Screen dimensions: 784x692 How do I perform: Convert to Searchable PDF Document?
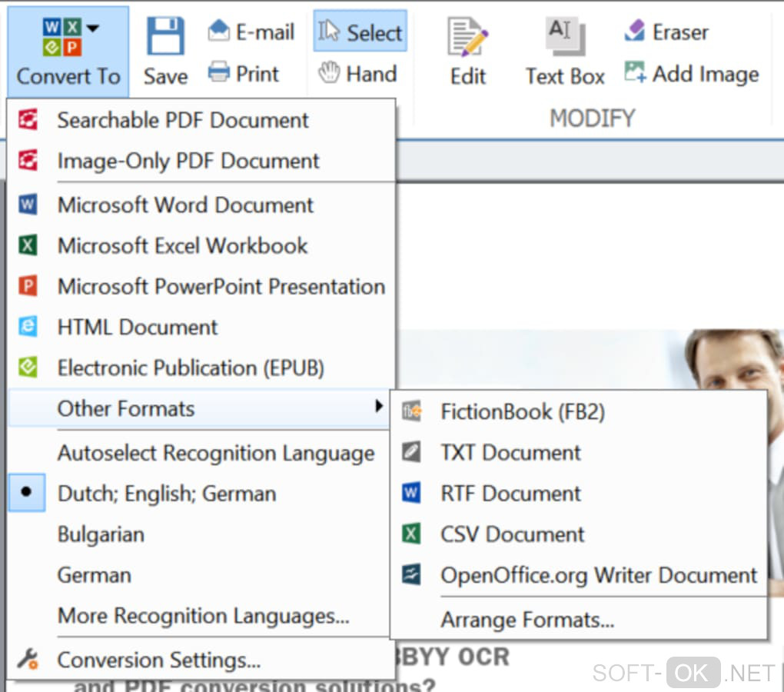(x=183, y=120)
